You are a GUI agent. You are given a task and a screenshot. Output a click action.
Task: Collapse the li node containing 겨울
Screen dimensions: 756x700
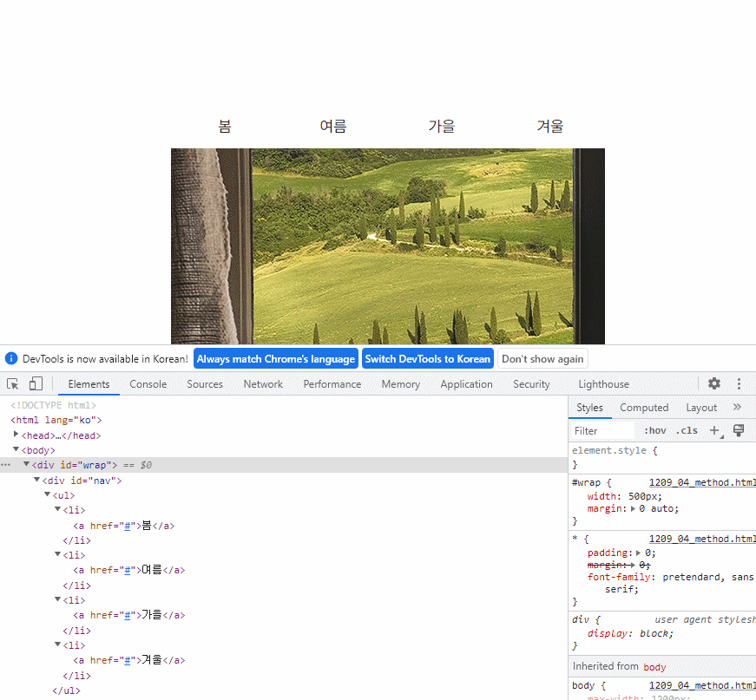tap(57, 644)
